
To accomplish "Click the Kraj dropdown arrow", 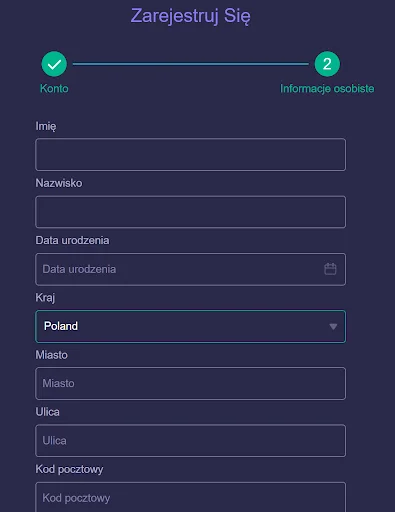I will point(333,326).
